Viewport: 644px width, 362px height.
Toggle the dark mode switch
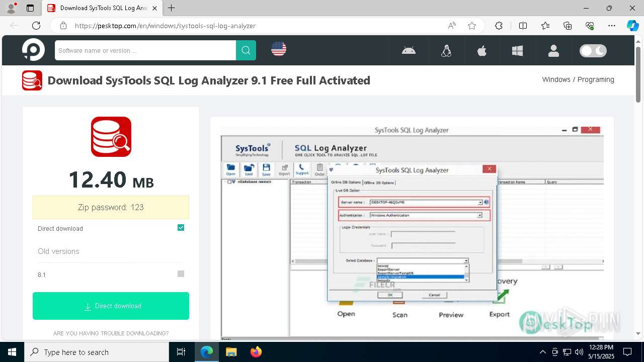coord(593,50)
